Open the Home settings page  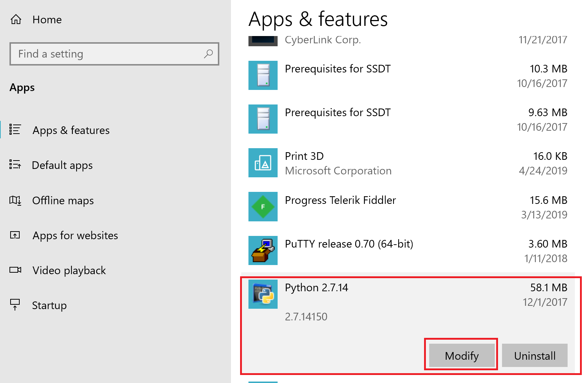pyautogui.click(x=47, y=20)
